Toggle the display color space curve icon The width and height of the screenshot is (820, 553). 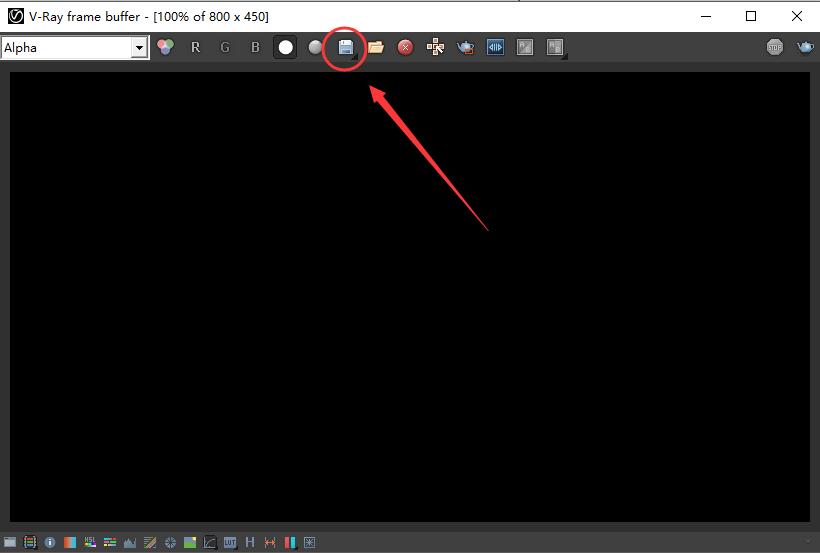[x=210, y=543]
